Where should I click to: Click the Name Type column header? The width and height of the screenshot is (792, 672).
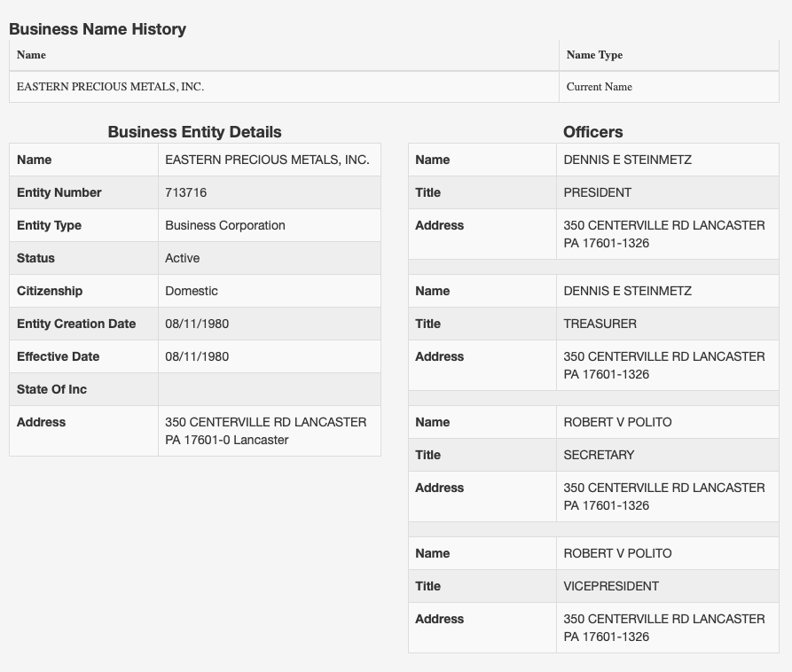click(594, 55)
